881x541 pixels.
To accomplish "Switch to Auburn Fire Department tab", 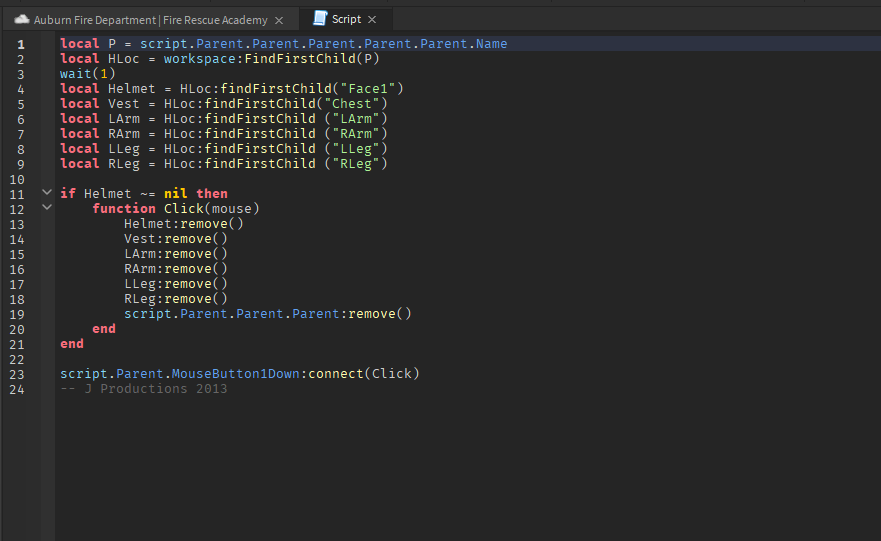I will coord(150,20).
